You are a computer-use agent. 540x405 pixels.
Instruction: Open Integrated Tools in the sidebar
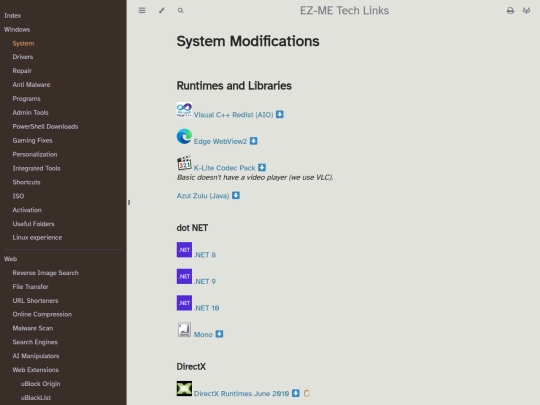(x=37, y=168)
